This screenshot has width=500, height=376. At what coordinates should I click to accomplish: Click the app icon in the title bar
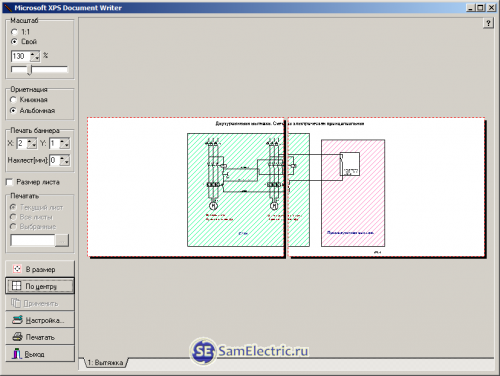click(8, 7)
